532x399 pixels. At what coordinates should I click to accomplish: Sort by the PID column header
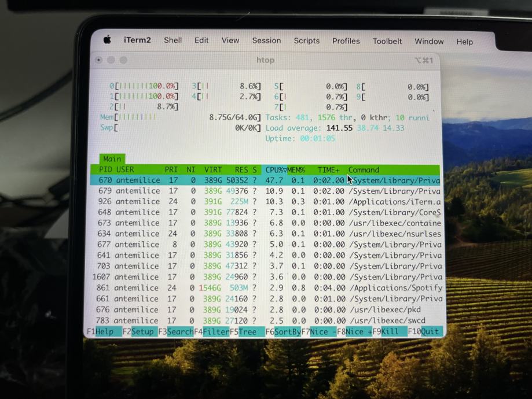(105, 169)
